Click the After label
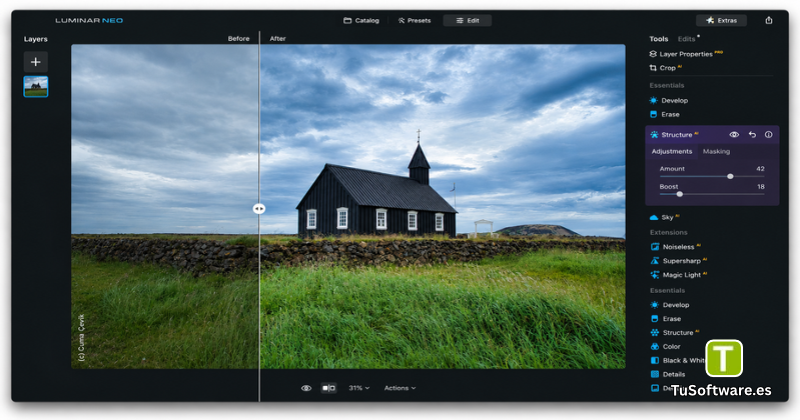The image size is (800, 420). 278,38
